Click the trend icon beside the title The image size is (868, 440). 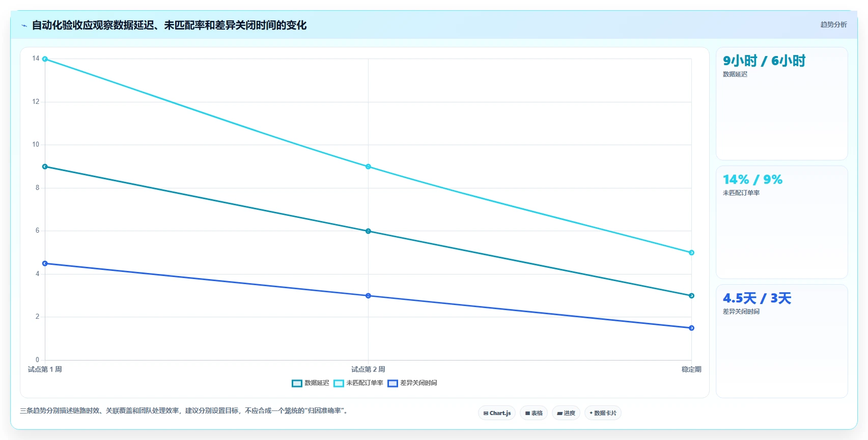coord(24,25)
